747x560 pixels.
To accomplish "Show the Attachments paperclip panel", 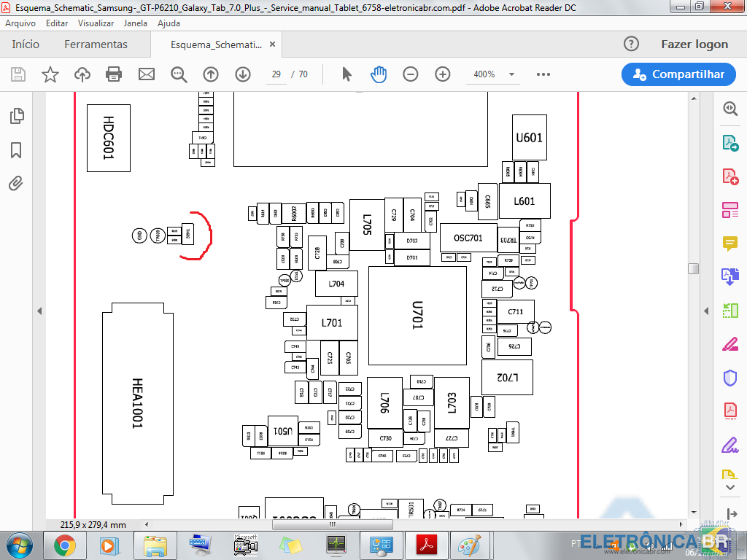I will pos(16,183).
